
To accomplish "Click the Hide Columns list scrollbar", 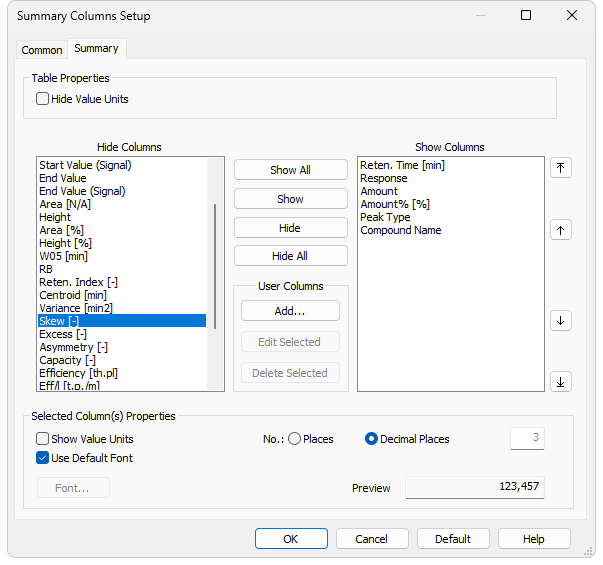I will [215, 266].
